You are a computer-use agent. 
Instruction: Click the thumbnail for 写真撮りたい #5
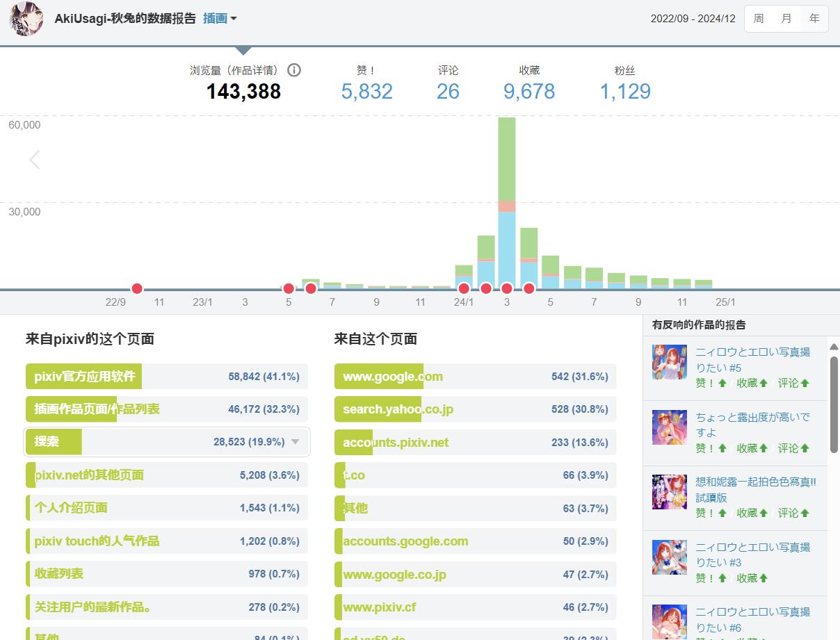click(670, 362)
